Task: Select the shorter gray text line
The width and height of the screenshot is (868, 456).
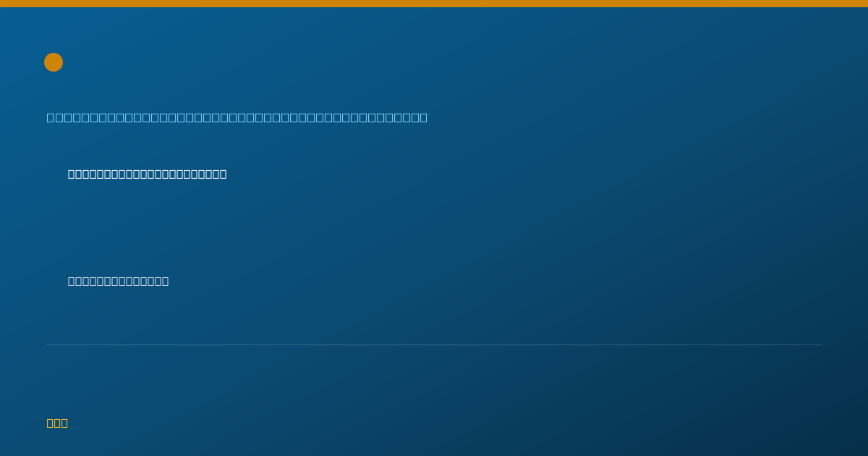Action: click(119, 281)
